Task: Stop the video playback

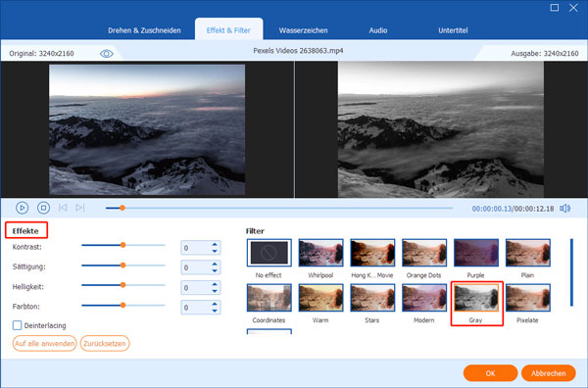Action: click(43, 208)
